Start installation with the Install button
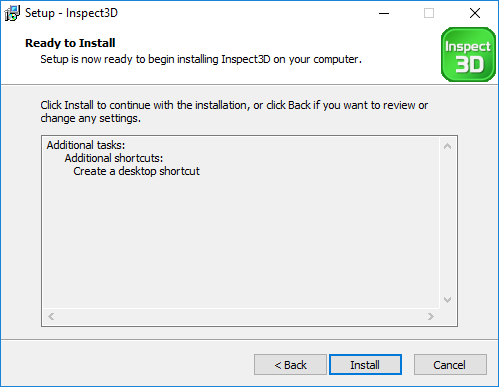The image size is (499, 387). coord(365,365)
